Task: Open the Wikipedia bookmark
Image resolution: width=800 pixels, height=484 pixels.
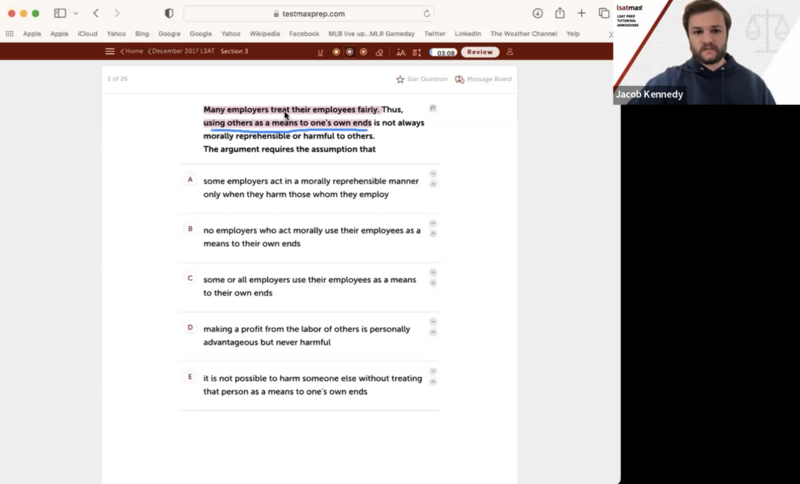Action: coord(264,33)
